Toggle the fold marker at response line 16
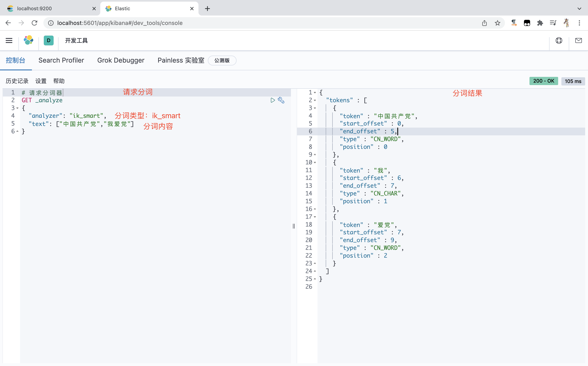This screenshot has width=588, height=366. point(315,209)
